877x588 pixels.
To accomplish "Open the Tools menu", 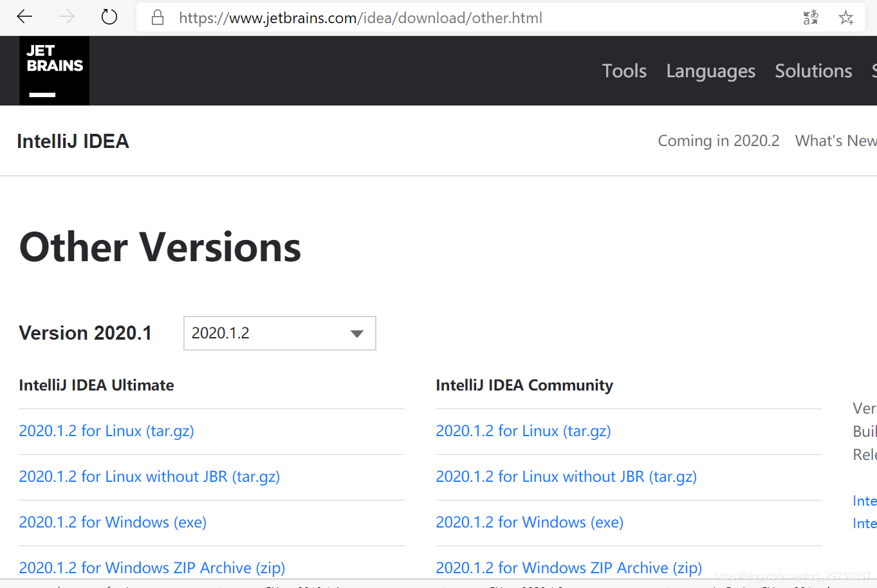I will tap(624, 71).
